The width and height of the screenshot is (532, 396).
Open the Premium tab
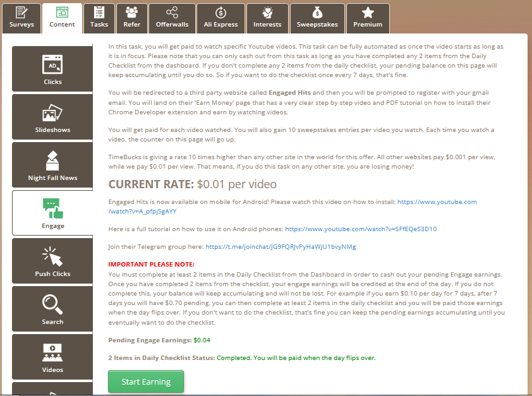[x=368, y=18]
